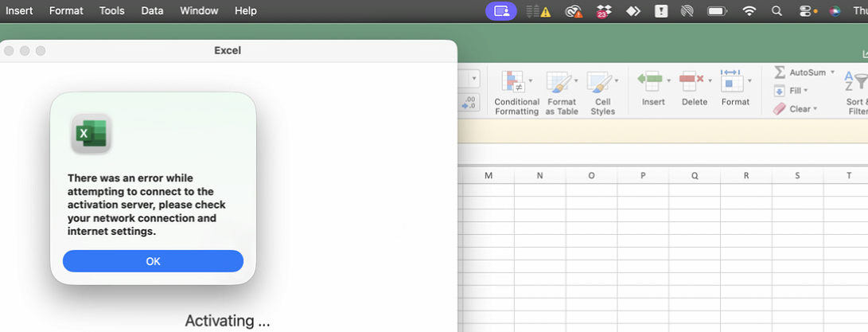Click the Conditional Formatting label
Viewport: 868px width, 332px height.
coord(516,107)
